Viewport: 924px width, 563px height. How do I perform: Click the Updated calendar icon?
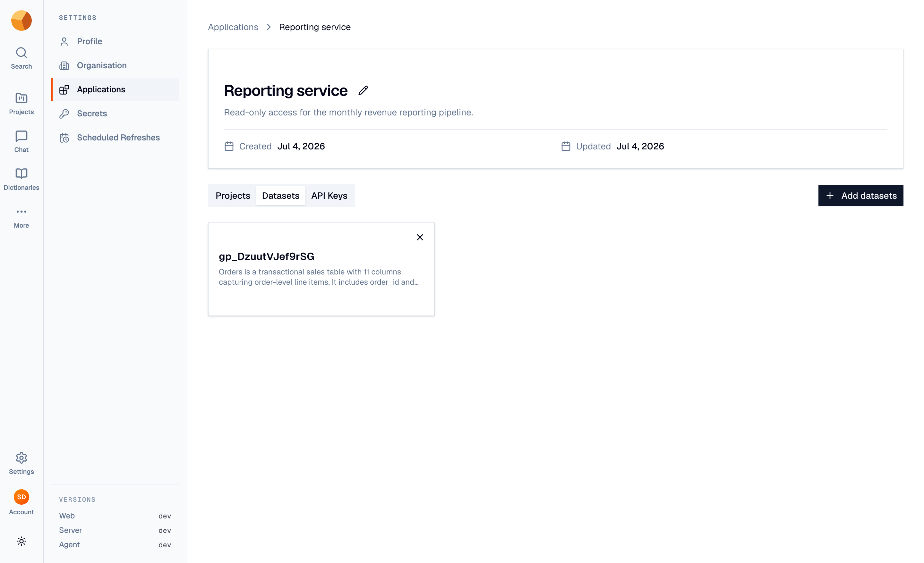(566, 146)
